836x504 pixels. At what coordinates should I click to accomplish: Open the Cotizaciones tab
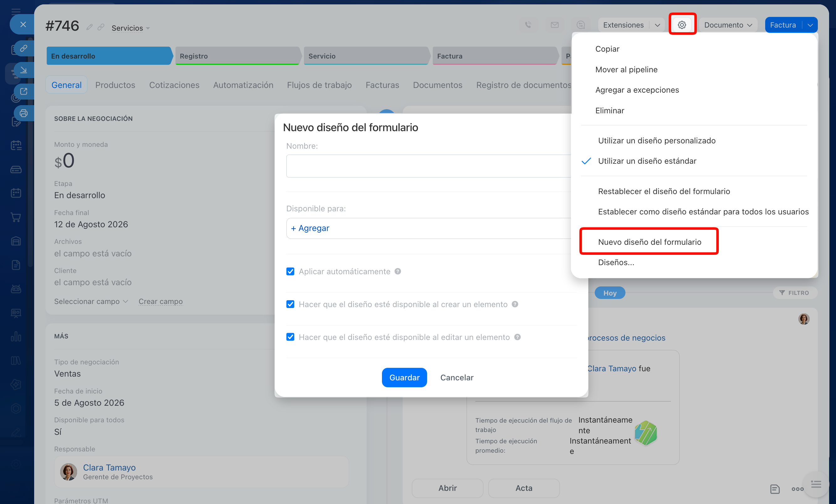point(174,85)
